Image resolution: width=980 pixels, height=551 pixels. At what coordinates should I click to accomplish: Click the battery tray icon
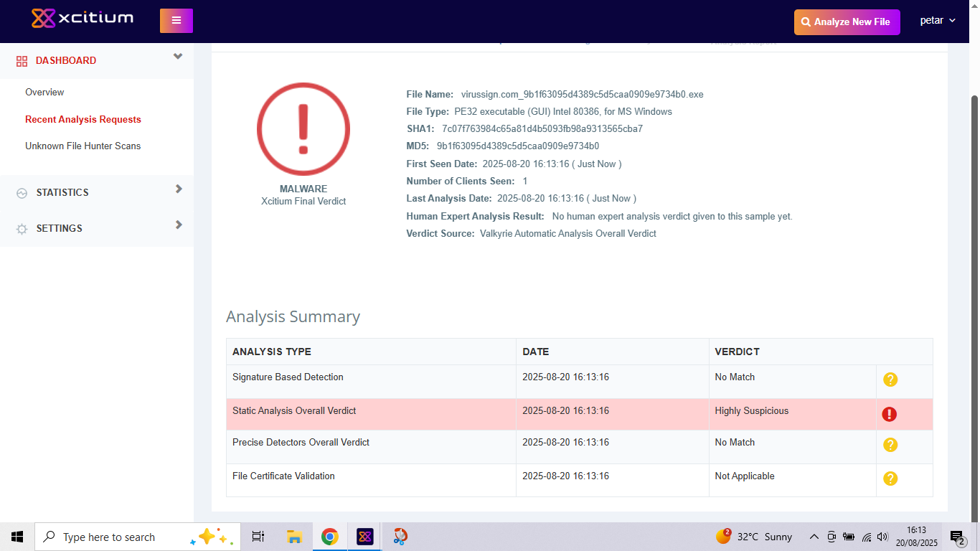pyautogui.click(x=849, y=537)
